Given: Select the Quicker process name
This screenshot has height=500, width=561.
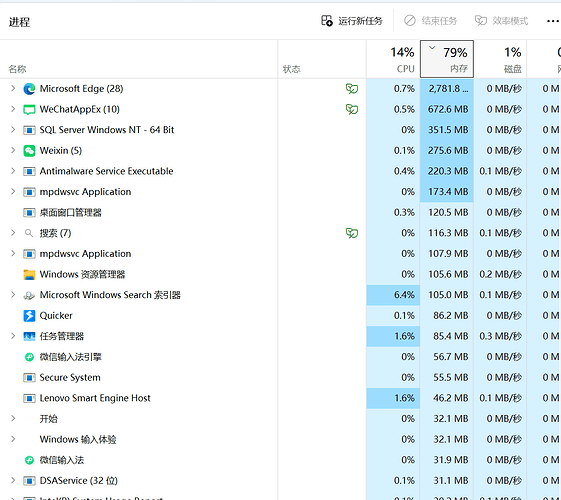Looking at the screenshot, I should click(56, 316).
